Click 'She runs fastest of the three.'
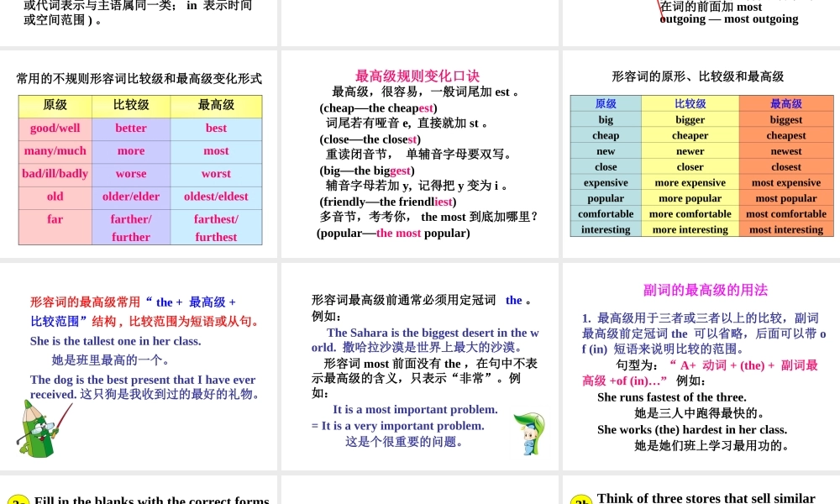Screen dimensions: 840x504 [x=672, y=397]
